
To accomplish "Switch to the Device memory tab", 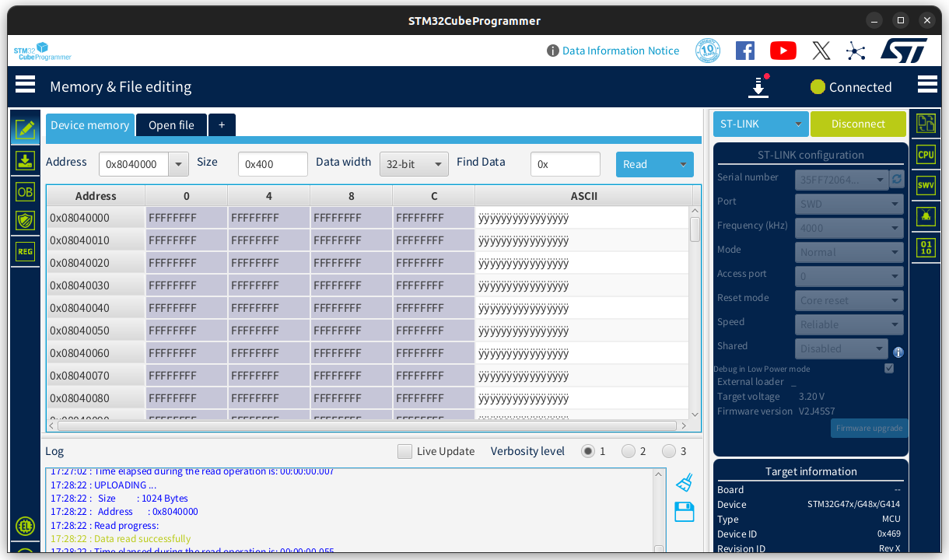I will click(90, 125).
